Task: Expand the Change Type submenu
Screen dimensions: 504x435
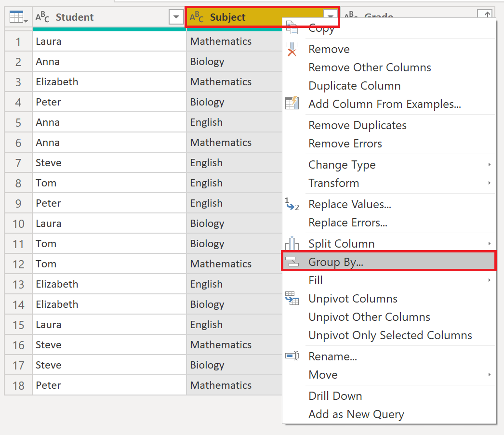Action: [x=490, y=165]
